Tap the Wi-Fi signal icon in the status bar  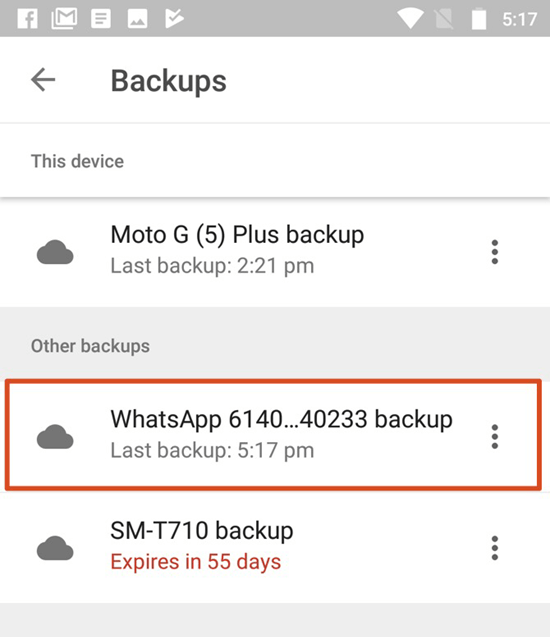point(410,19)
